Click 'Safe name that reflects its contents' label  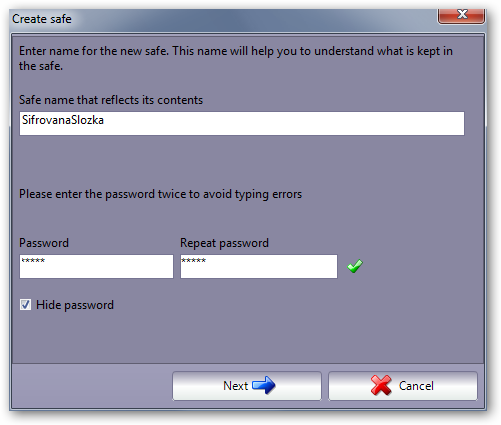click(111, 100)
